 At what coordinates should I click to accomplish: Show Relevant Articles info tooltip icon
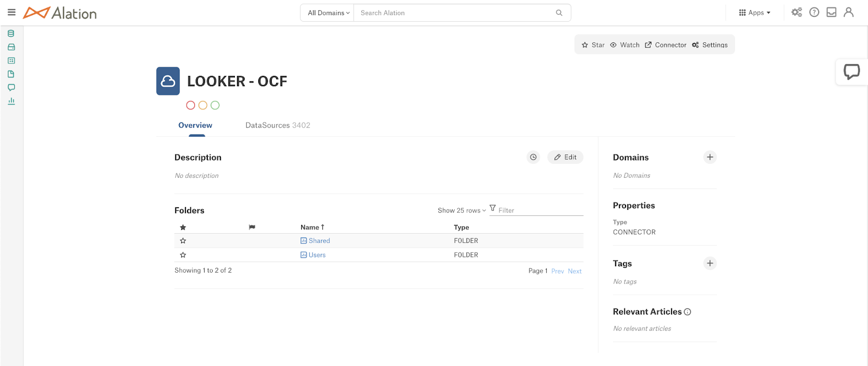(x=687, y=312)
